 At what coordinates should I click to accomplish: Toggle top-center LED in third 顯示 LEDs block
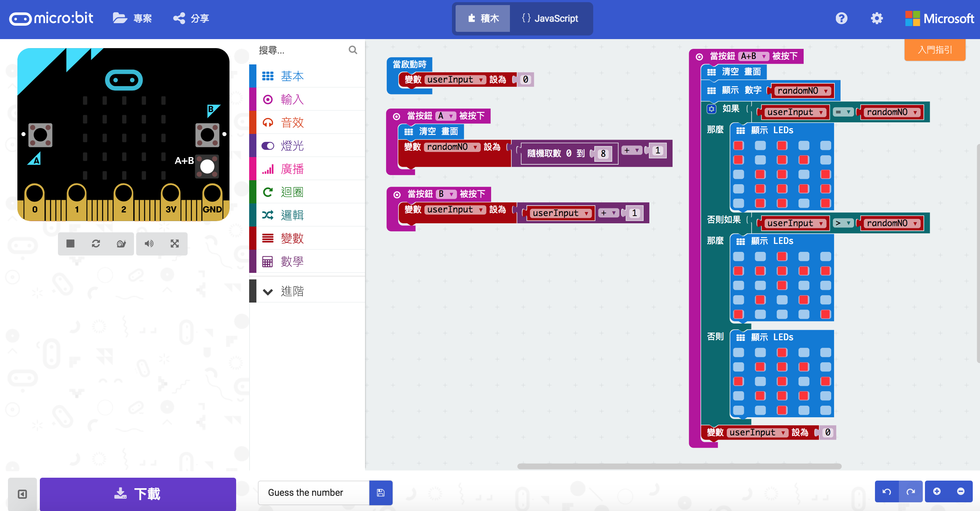(782, 353)
